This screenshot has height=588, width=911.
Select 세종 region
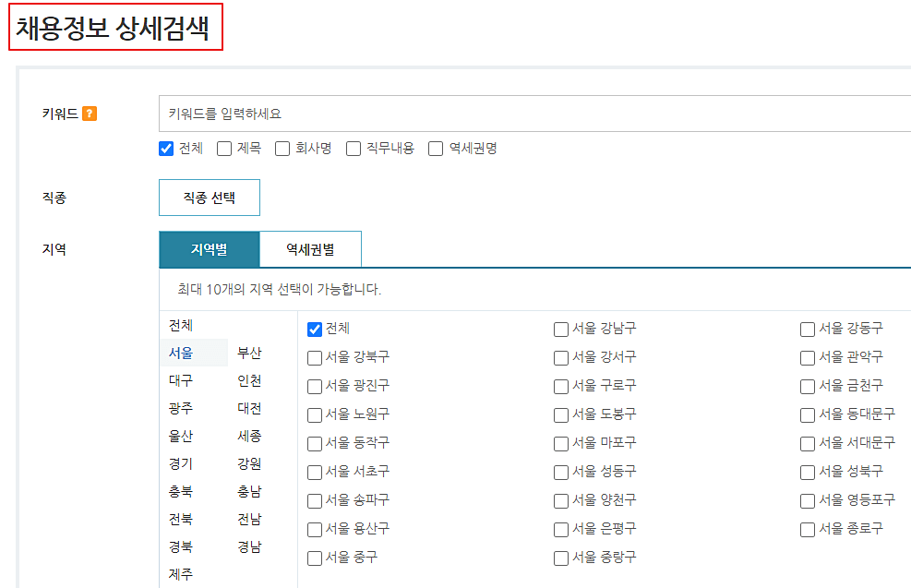(249, 436)
